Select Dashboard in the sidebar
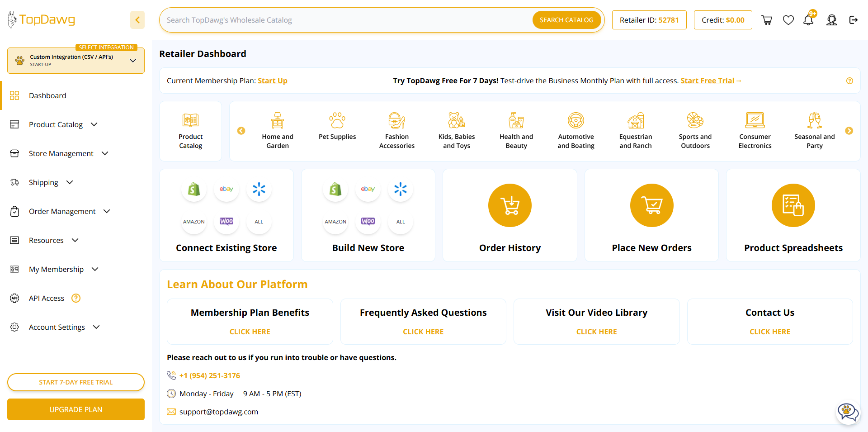 47,95
